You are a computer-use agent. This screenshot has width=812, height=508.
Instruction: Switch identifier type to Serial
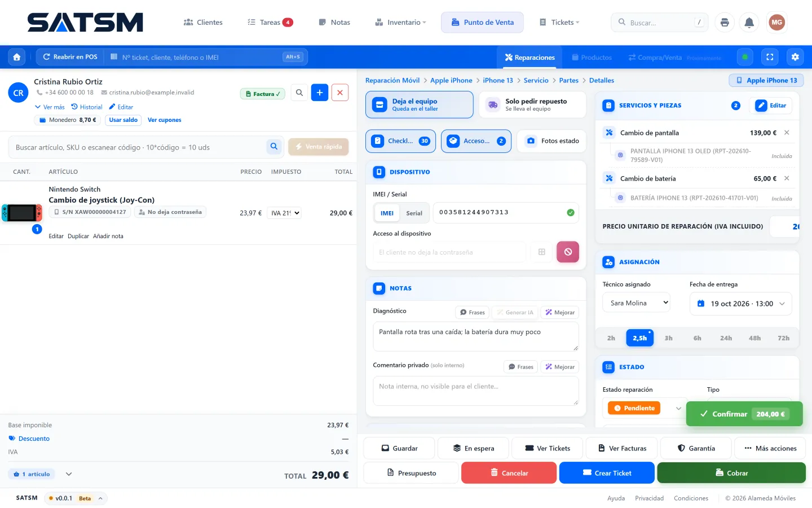pyautogui.click(x=414, y=213)
